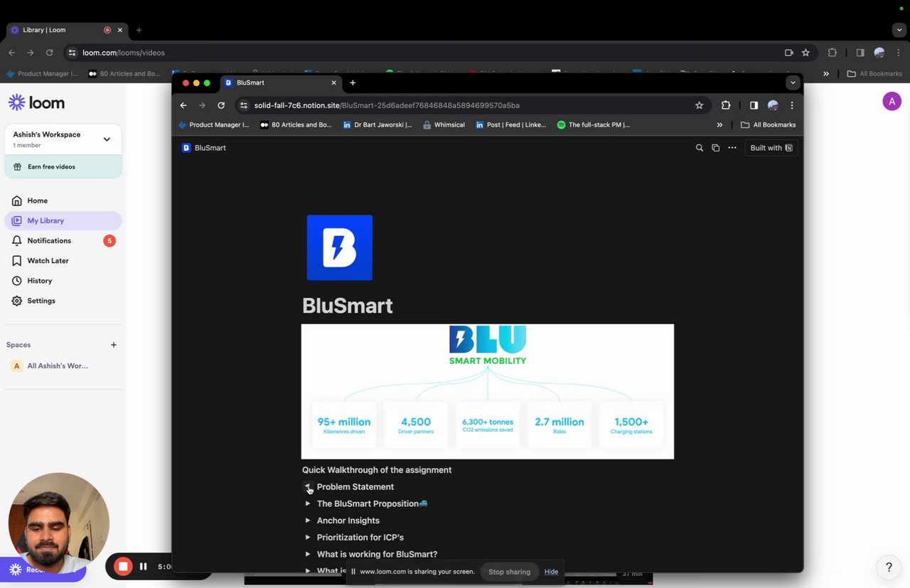Click All Bookmarks in the back window
This screenshot has height=588, width=910.
click(874, 73)
